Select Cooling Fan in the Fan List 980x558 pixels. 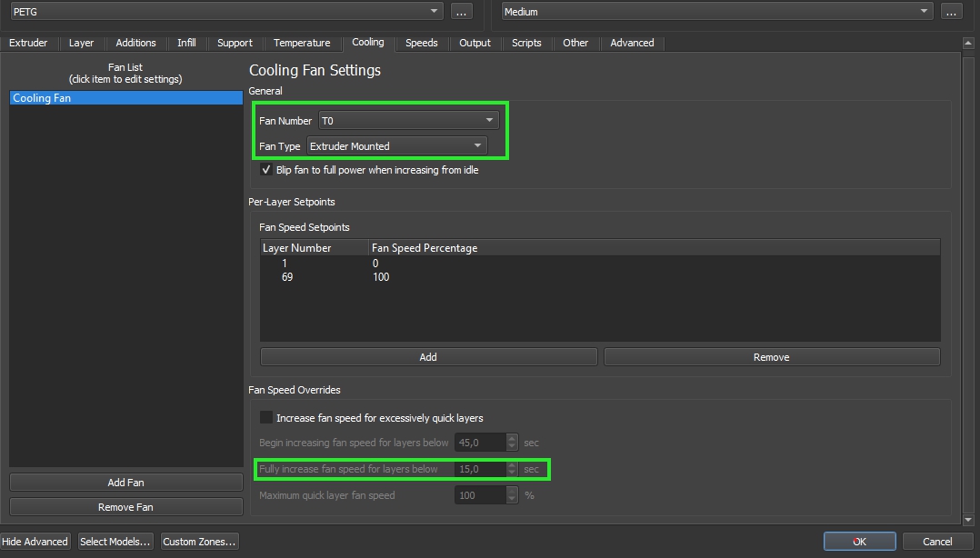pyautogui.click(x=125, y=98)
